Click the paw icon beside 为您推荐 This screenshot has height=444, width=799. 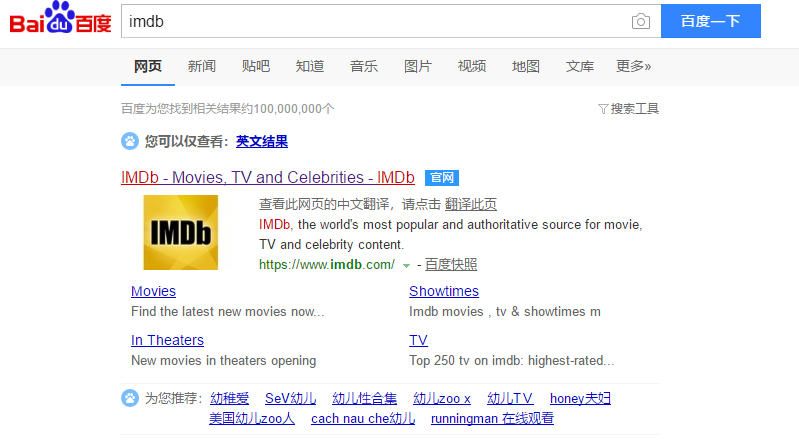pos(130,398)
